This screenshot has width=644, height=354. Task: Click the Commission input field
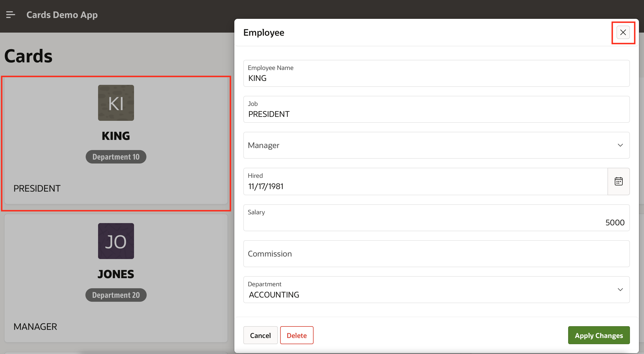tap(436, 254)
